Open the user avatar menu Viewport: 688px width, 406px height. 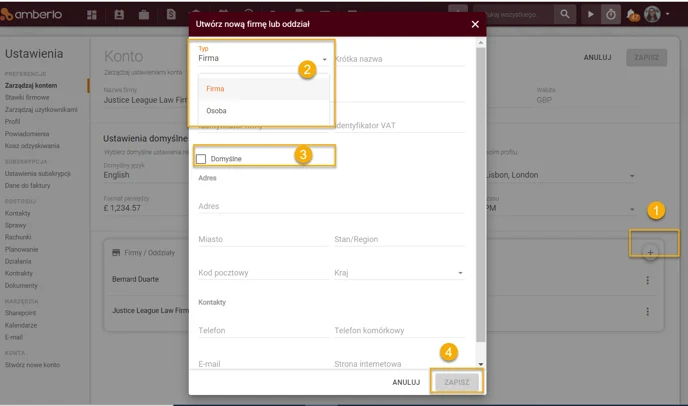[x=652, y=14]
